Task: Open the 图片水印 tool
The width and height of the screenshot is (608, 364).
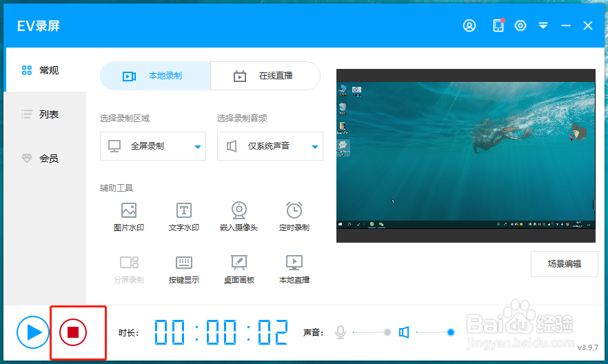Action: coord(129,217)
